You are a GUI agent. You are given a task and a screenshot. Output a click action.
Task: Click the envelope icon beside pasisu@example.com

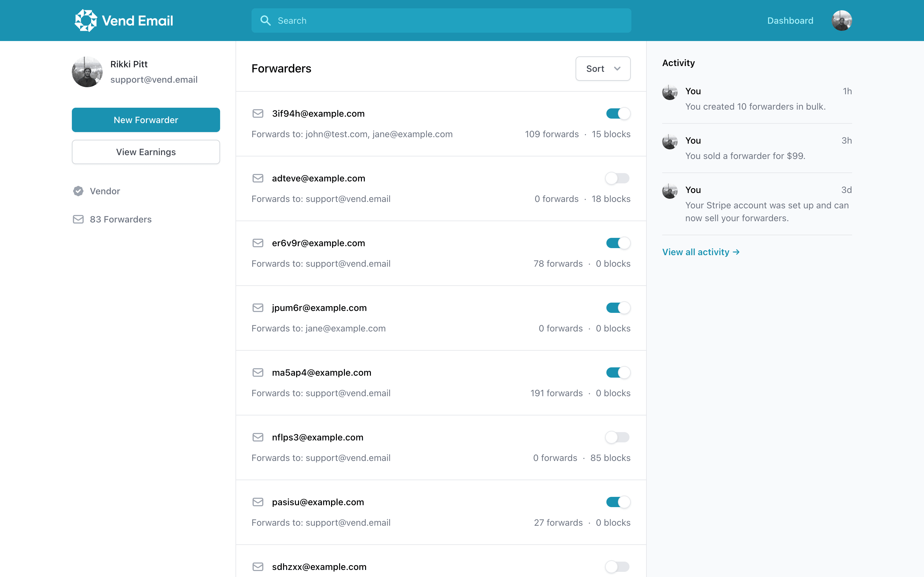point(258,502)
